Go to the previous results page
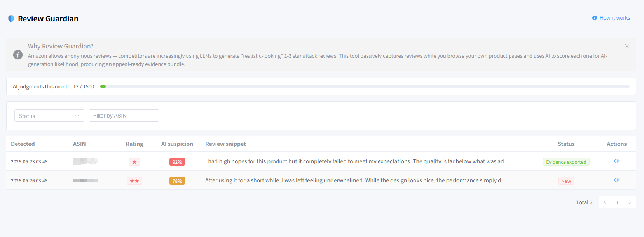 (605, 202)
